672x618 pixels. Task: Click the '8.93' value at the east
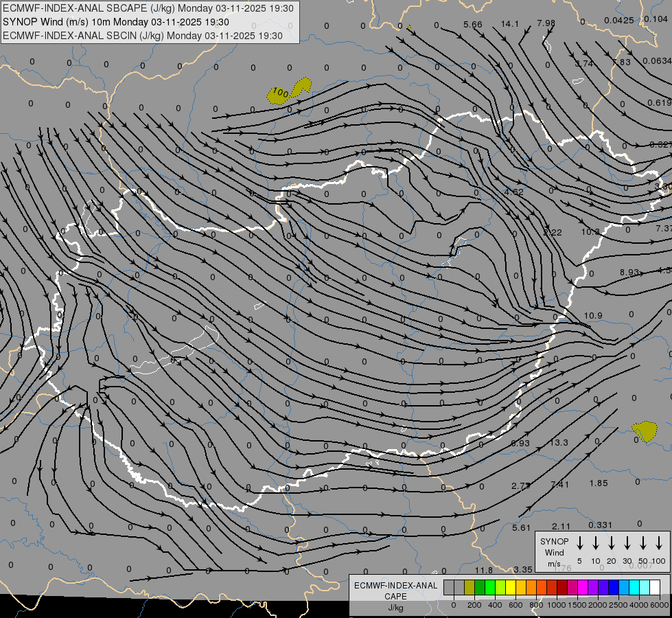[629, 273]
